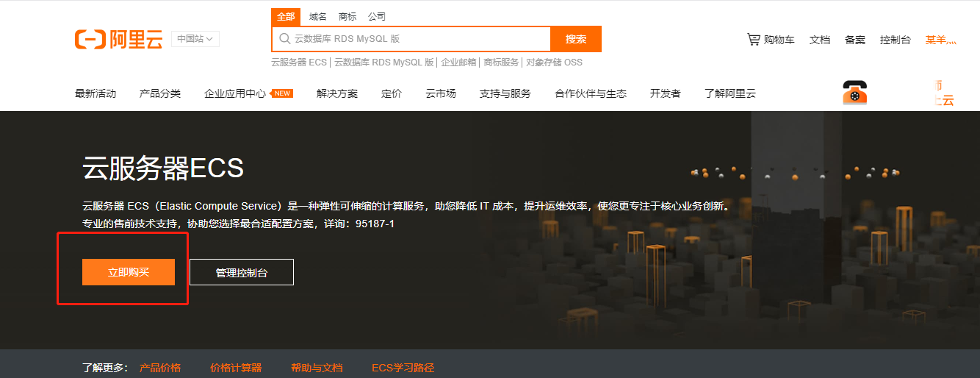Select the 公司 search tab
The height and width of the screenshot is (378, 980).
point(377,17)
